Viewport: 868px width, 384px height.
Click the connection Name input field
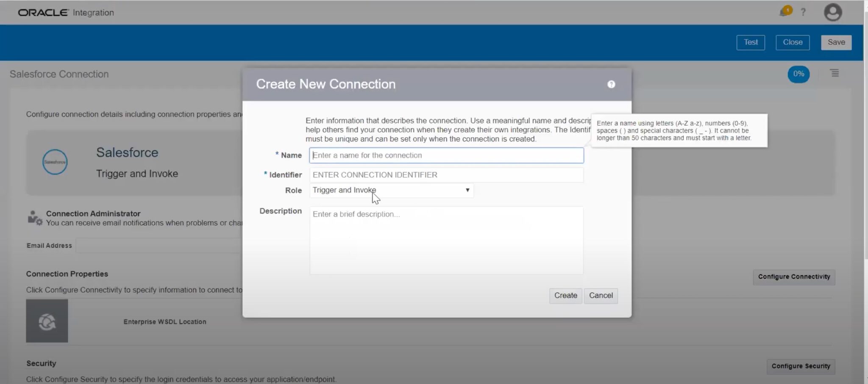click(446, 155)
